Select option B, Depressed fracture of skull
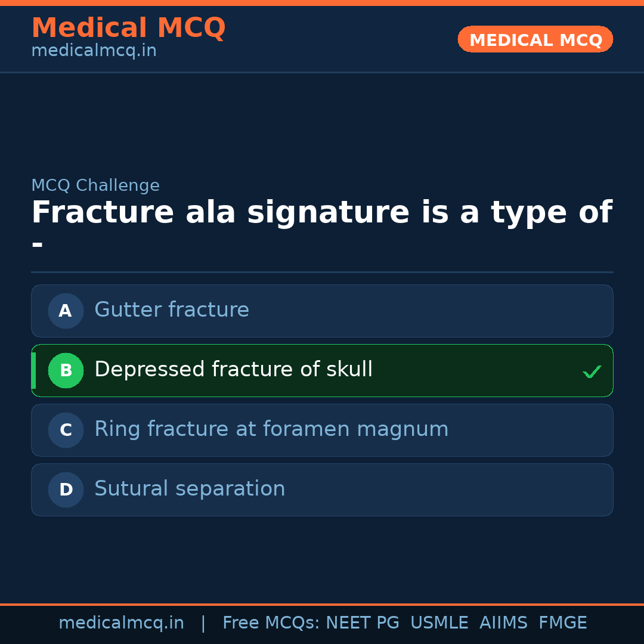This screenshot has height=644, width=644. [x=322, y=370]
